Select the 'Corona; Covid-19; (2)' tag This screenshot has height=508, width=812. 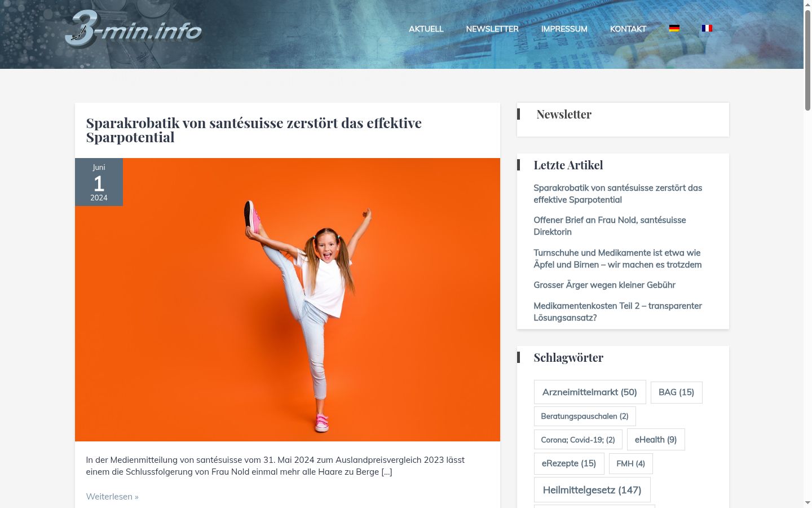(x=578, y=440)
